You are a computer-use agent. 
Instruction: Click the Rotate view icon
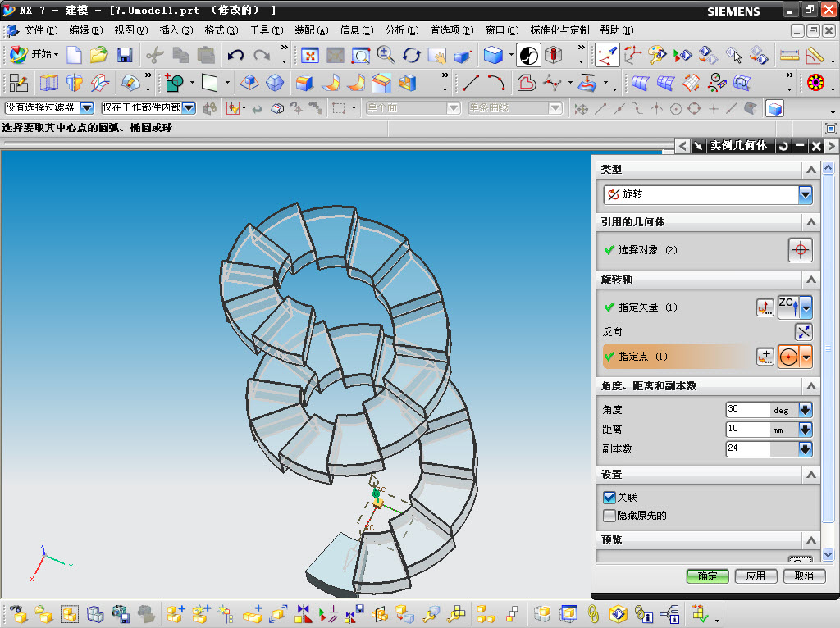tap(412, 55)
